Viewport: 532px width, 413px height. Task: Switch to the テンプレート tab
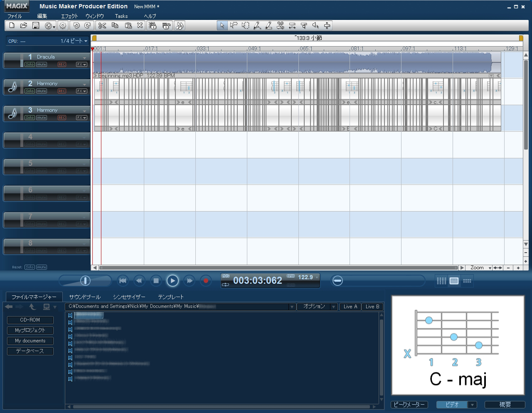pos(171,297)
